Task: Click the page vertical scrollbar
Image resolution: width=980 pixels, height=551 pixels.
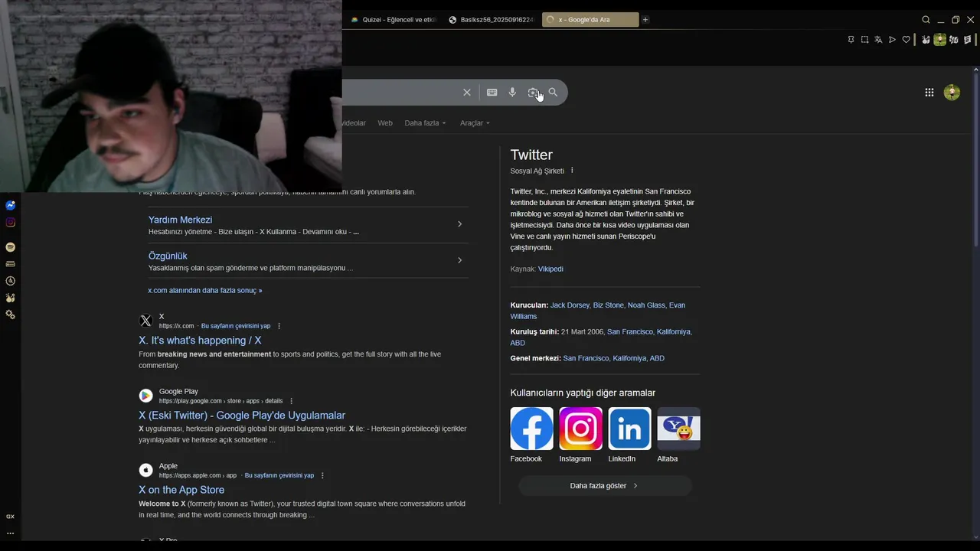Action: [x=975, y=161]
